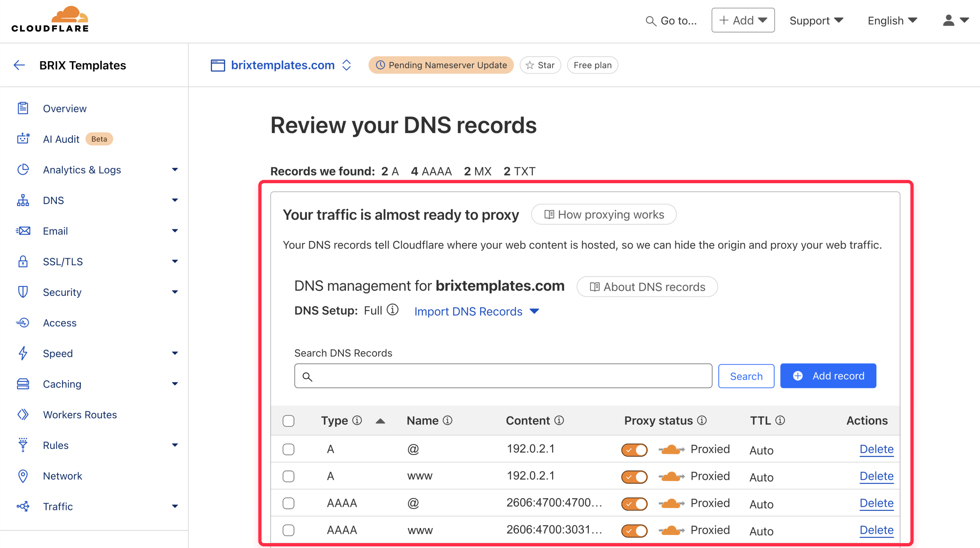Delete the A @ record

[x=876, y=449]
